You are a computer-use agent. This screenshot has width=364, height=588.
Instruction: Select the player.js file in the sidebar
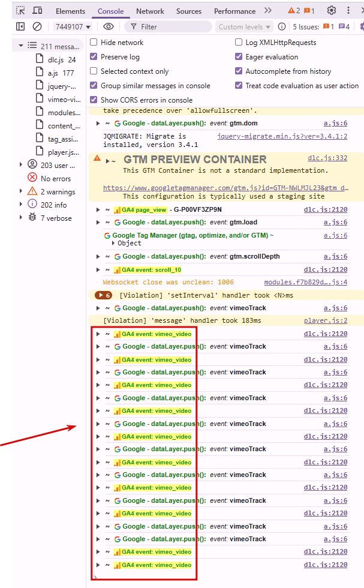(x=58, y=152)
